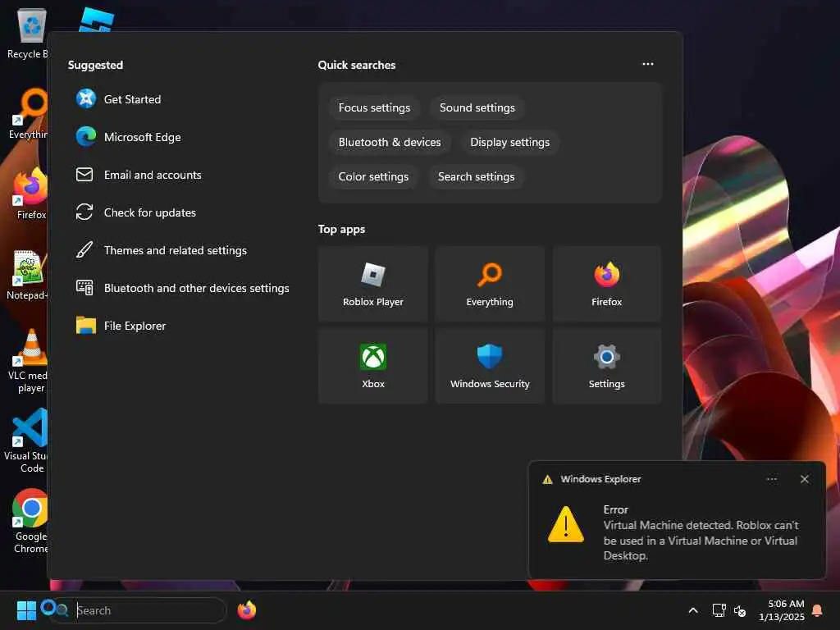The image size is (840, 630).
Task: Launch Everything from Top apps tile
Action: click(x=490, y=284)
